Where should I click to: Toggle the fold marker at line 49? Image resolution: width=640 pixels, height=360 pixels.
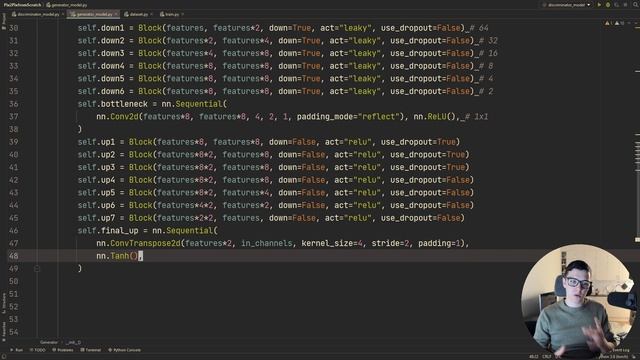coord(37,269)
